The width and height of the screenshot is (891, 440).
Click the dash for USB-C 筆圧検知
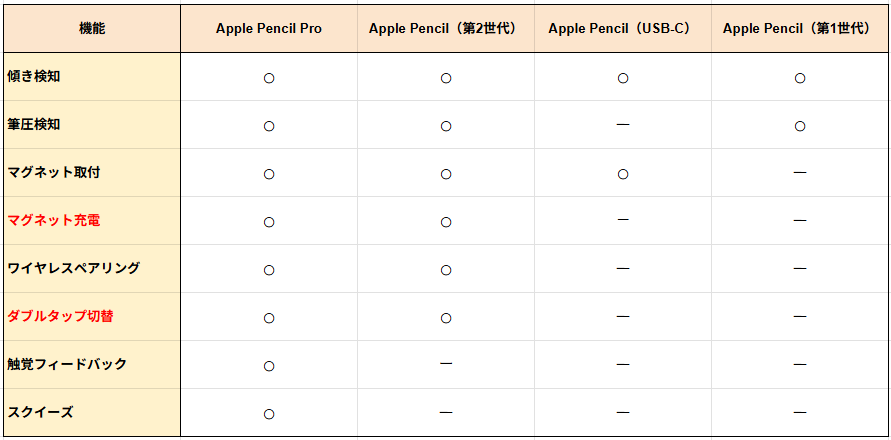coord(623,124)
